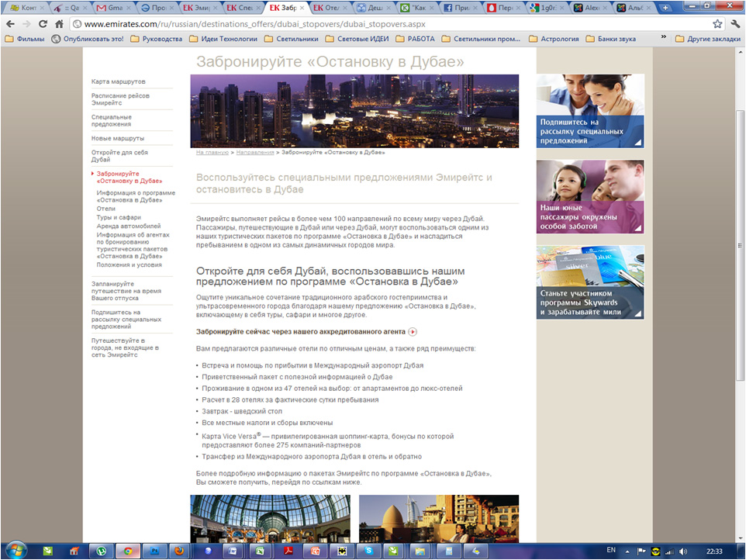Open 'Карта маршрутов' in the sidebar
Viewport: 746px width, 560px height.
[119, 81]
